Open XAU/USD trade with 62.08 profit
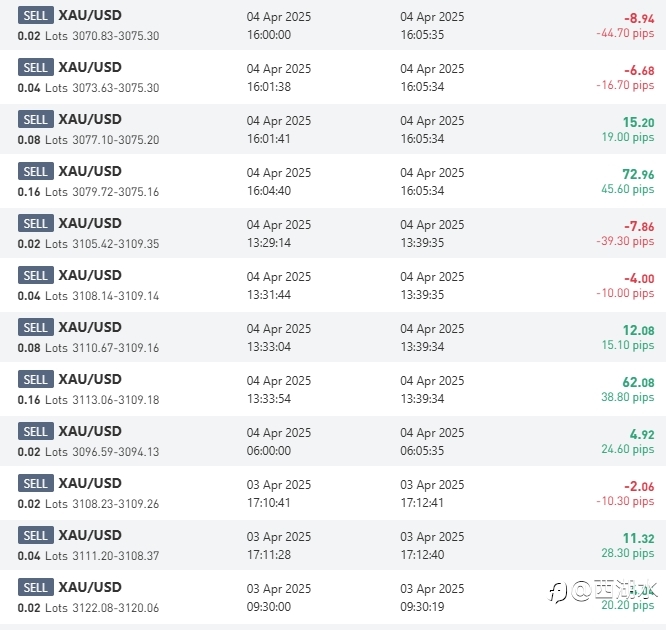The width and height of the screenshot is (666, 630). (x=90, y=380)
